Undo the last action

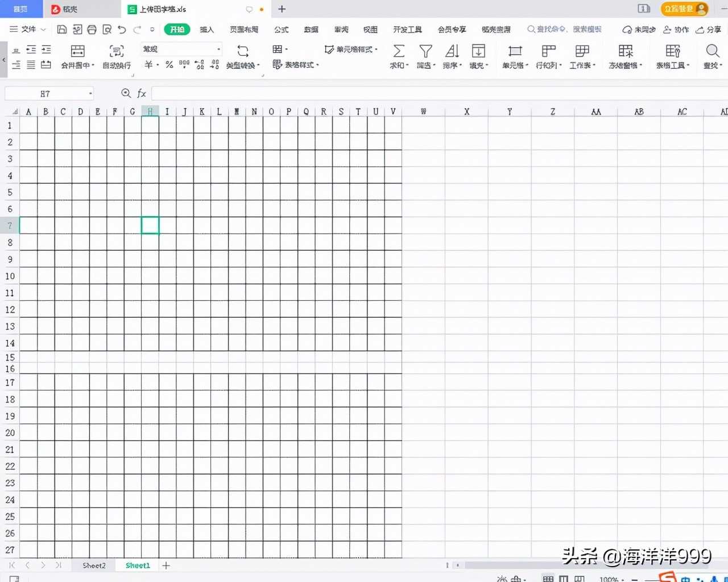pyautogui.click(x=122, y=30)
